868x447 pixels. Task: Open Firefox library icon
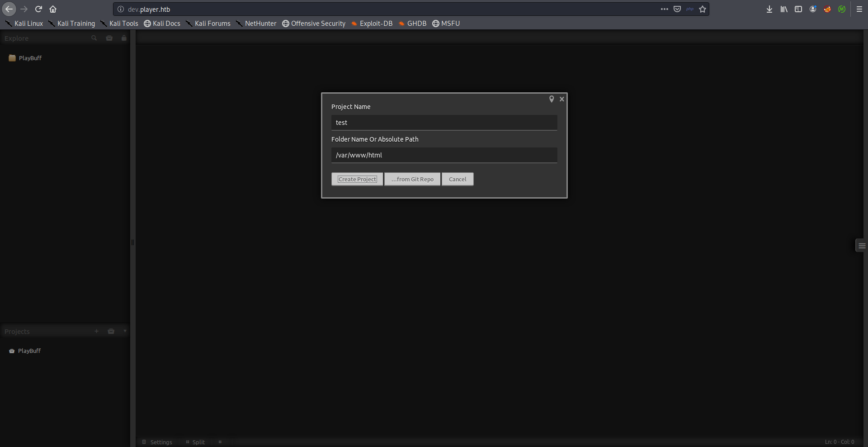point(784,9)
